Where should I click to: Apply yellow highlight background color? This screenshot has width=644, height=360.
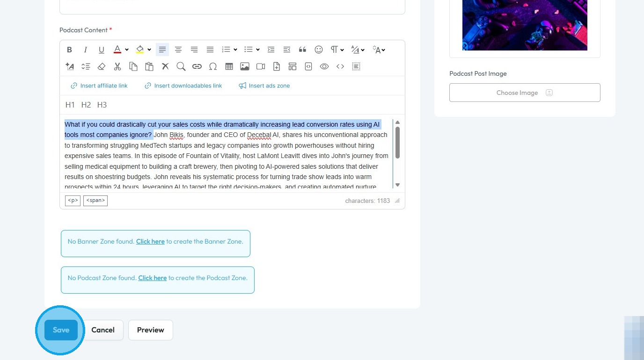coord(139,50)
